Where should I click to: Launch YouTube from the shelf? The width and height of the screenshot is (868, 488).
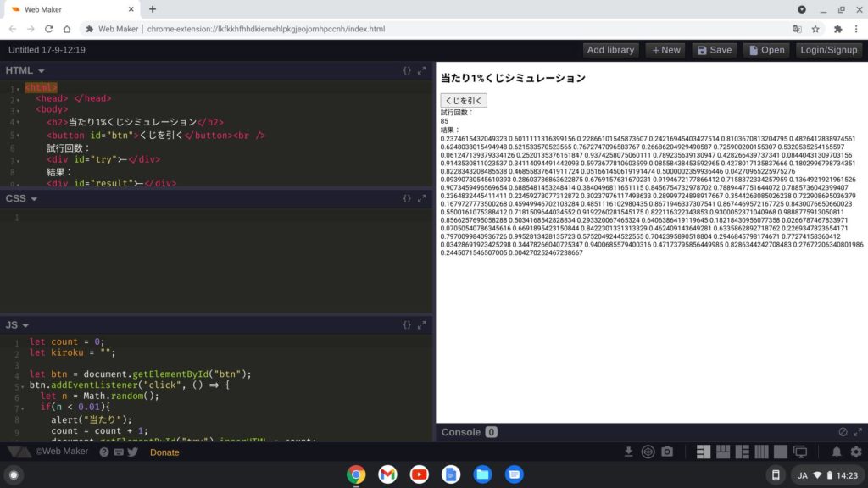click(419, 474)
